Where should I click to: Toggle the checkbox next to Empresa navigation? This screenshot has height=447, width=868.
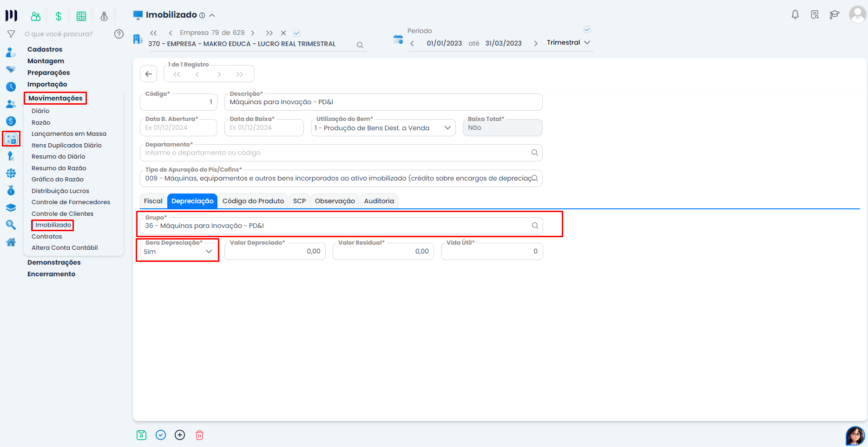297,33
